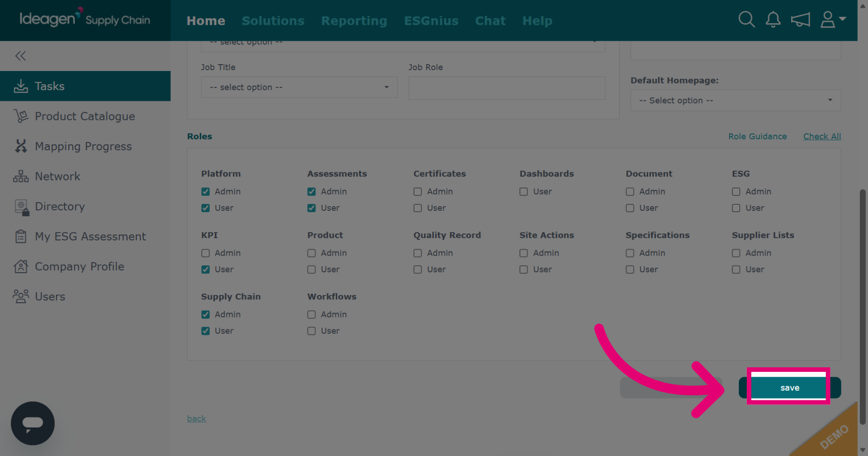The width and height of the screenshot is (868, 456).
Task: Check Specifications User role
Action: (x=630, y=270)
